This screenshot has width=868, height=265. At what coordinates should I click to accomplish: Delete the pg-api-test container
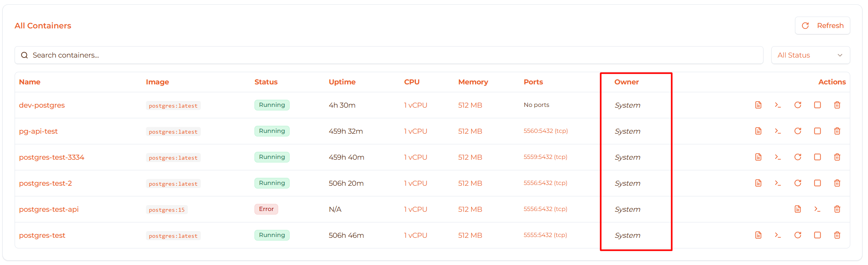[x=837, y=131]
